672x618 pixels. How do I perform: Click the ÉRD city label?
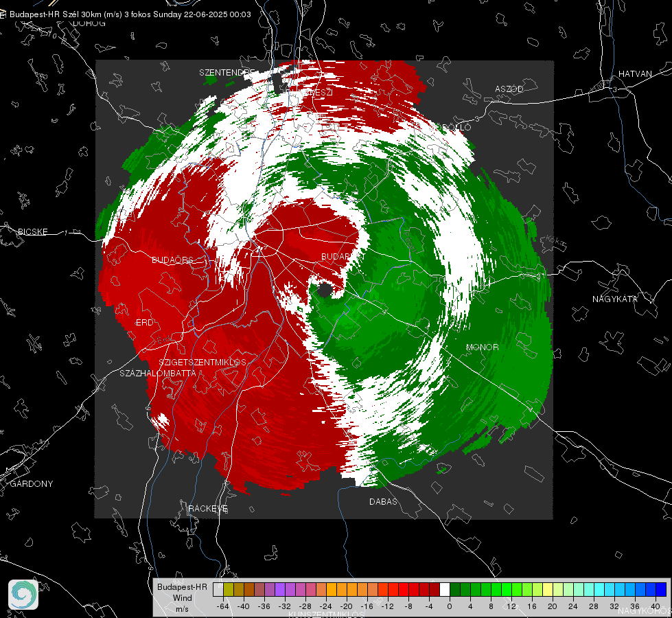click(x=144, y=323)
